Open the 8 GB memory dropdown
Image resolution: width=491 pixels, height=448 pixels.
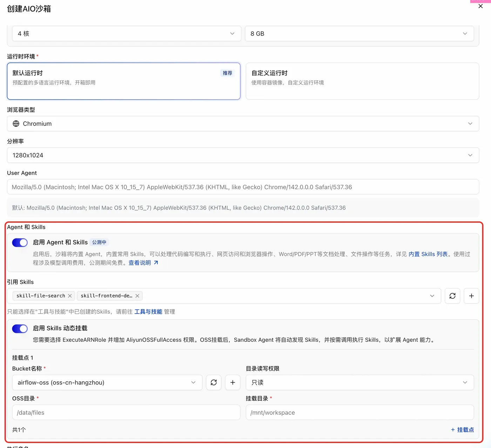359,34
